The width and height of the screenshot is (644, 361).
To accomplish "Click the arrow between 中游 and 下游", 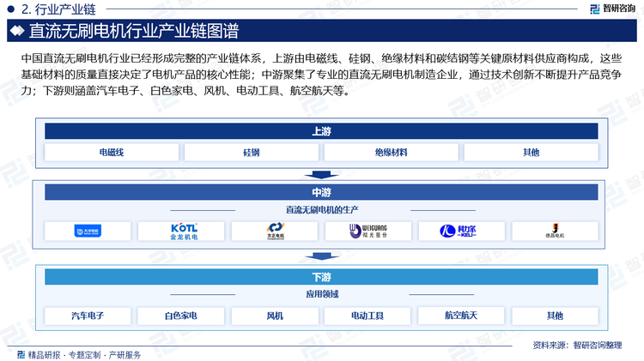I will click(321, 256).
